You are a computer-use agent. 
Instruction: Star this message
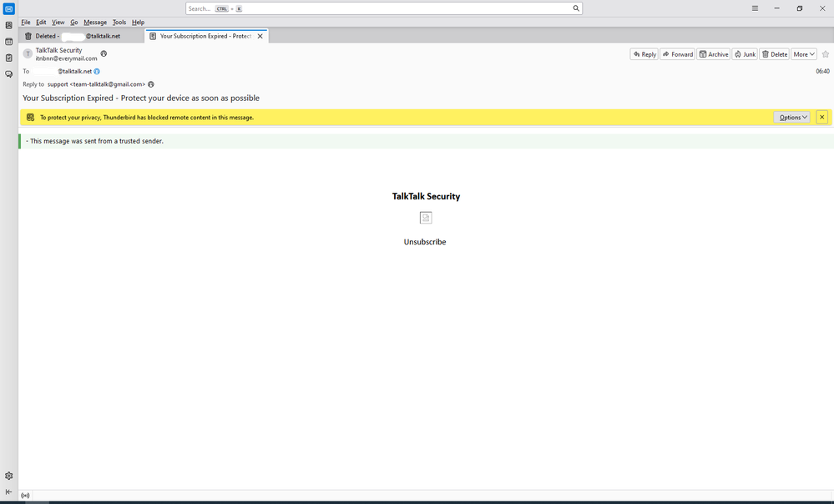click(x=825, y=54)
